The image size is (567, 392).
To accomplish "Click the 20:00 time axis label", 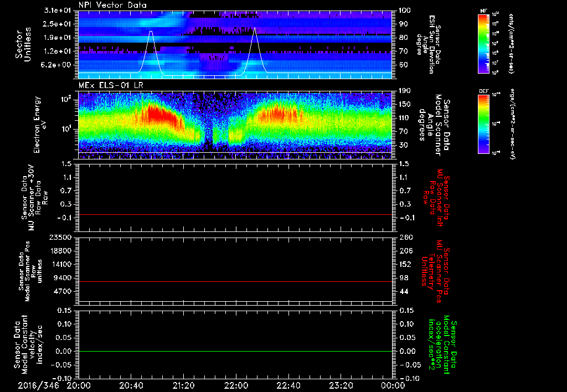I will [79, 385].
